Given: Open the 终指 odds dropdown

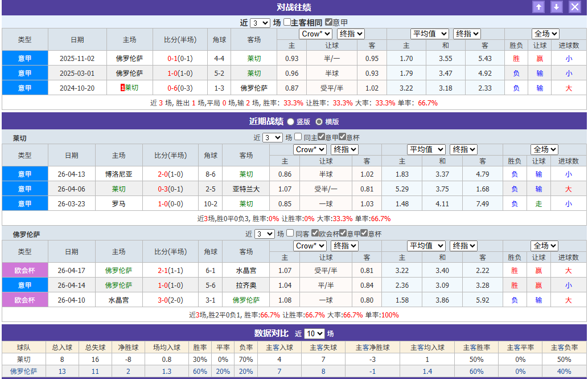Looking at the screenshot, I should [349, 34].
